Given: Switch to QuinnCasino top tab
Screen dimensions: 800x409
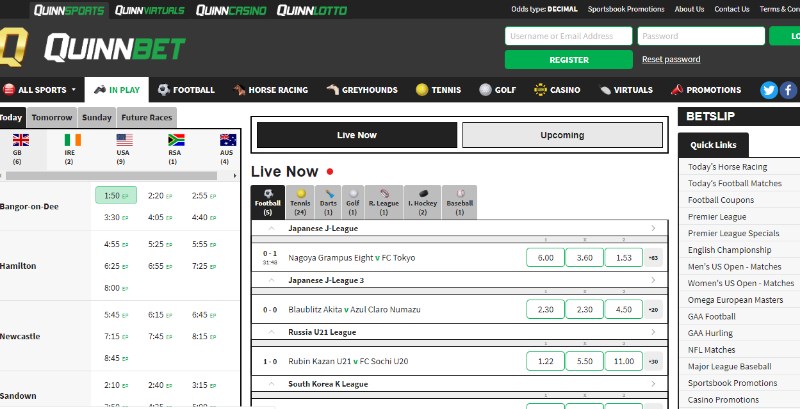Looking at the screenshot, I should pos(231,10).
